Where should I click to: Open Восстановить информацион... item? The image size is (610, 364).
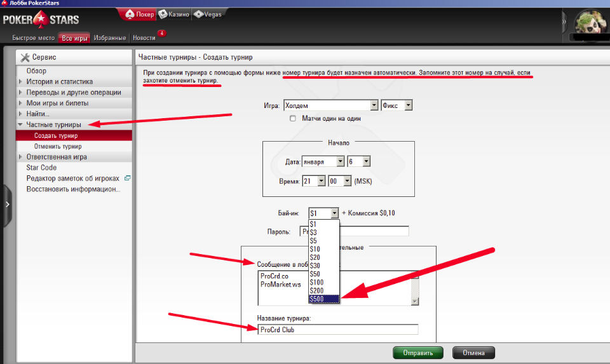pyautogui.click(x=73, y=189)
